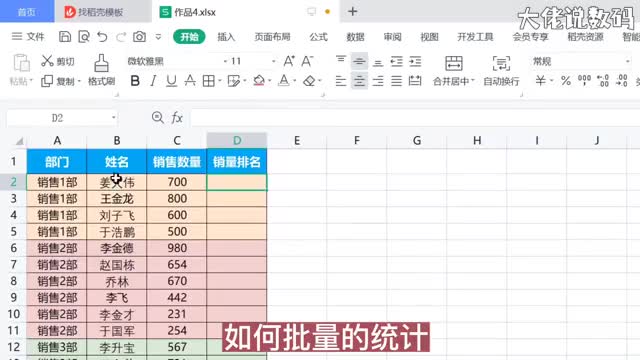Select the Format Painter brush
Screen dimensions: 640x360
pyautogui.click(x=101, y=70)
